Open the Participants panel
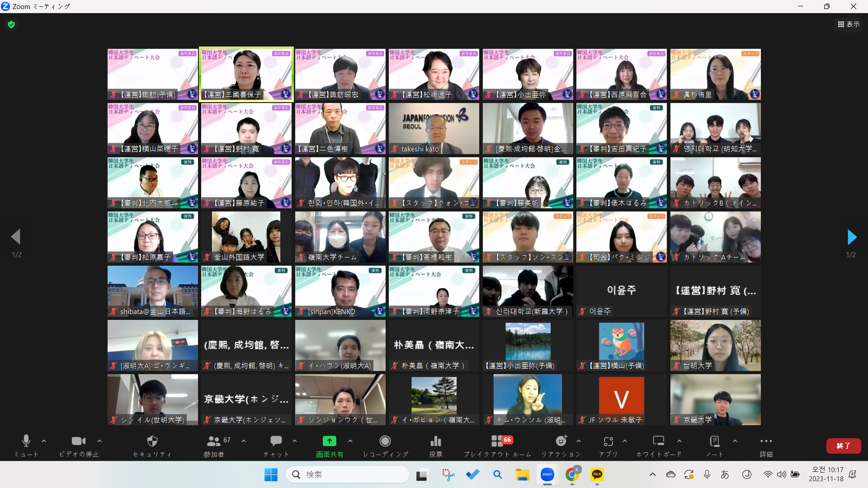Viewport: 868px width, 488px height. (x=214, y=441)
